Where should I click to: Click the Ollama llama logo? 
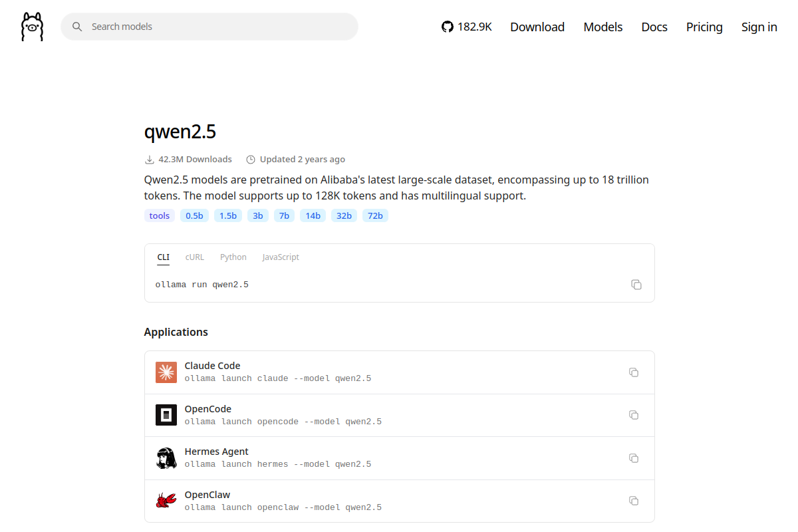tap(32, 27)
